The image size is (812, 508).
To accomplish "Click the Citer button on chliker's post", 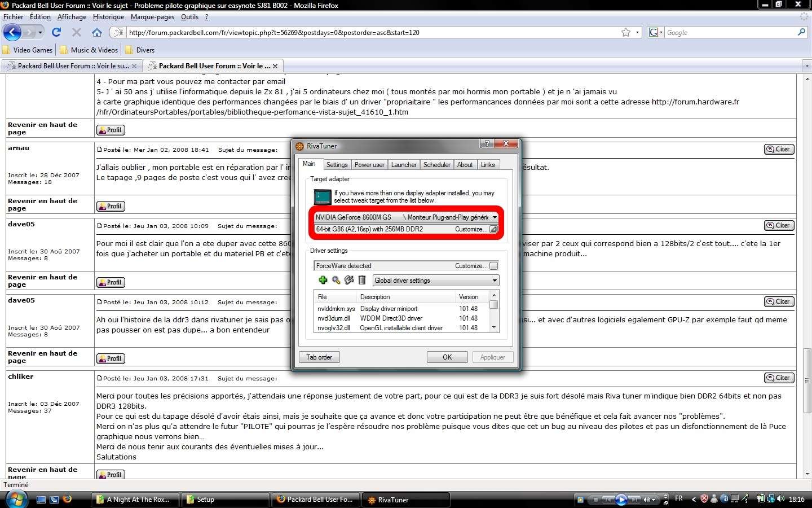I will coord(779,378).
